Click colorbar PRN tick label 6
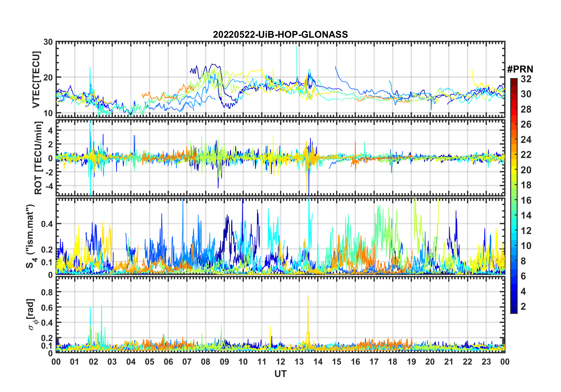Screen dimensions: 561x392 pyautogui.click(x=523, y=276)
